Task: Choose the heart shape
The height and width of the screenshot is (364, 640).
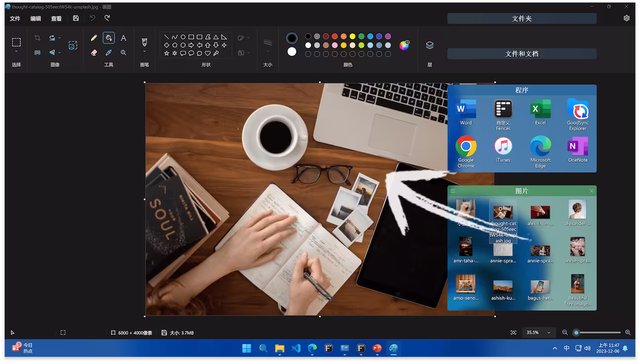Action: point(207,53)
